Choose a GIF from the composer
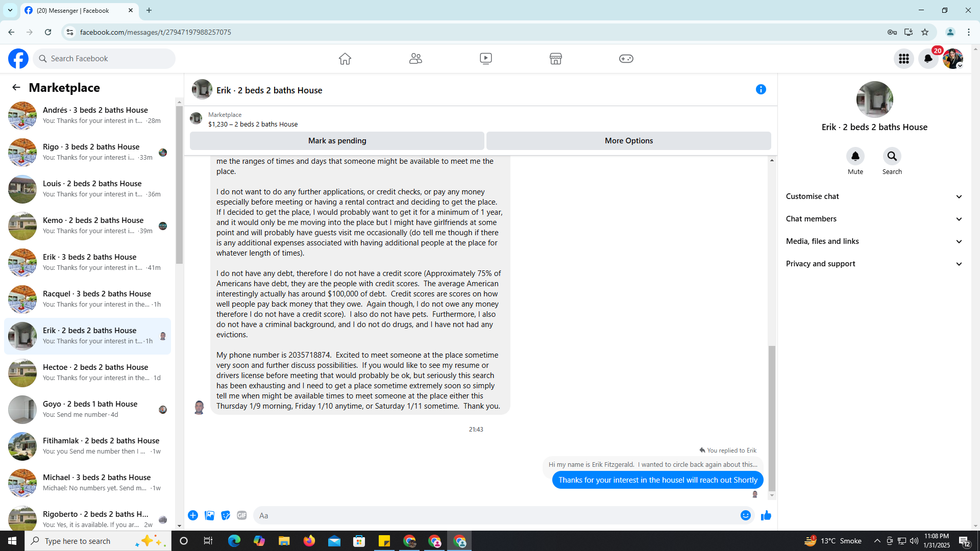980x551 pixels. pos(242,515)
